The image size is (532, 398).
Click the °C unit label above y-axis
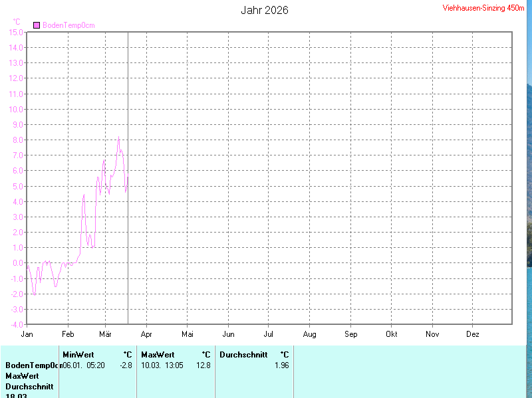pyautogui.click(x=17, y=22)
